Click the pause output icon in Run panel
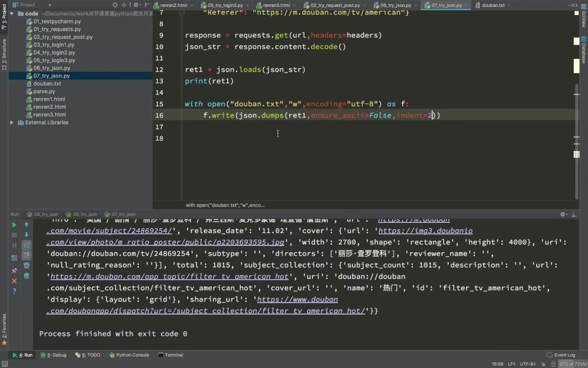The height and width of the screenshot is (368, 588). click(14, 245)
